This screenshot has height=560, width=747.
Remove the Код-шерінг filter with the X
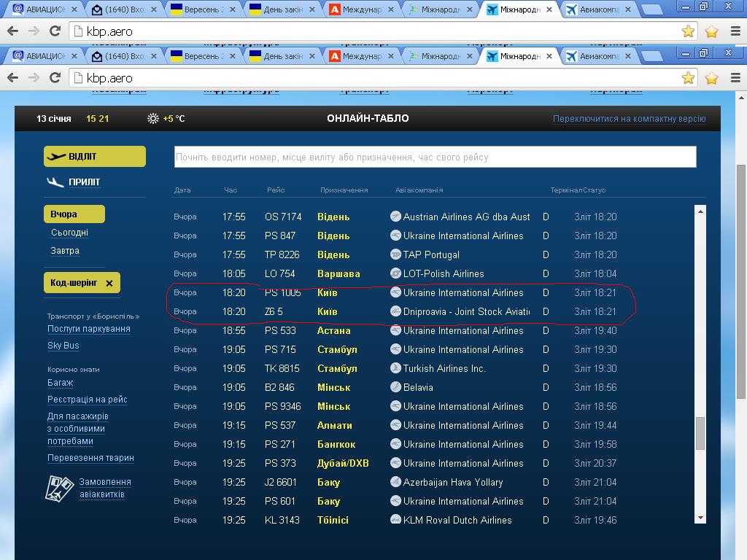pos(109,283)
